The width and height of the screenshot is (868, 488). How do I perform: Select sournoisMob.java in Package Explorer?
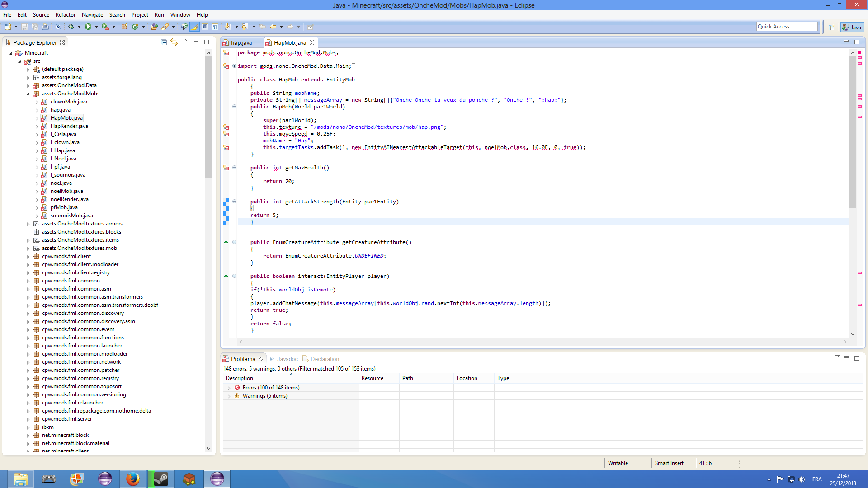click(x=71, y=216)
